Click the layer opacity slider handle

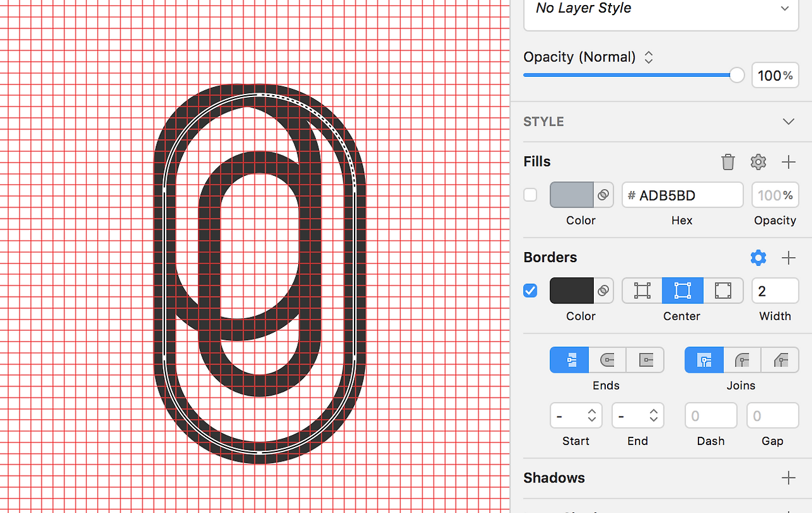[737, 75]
